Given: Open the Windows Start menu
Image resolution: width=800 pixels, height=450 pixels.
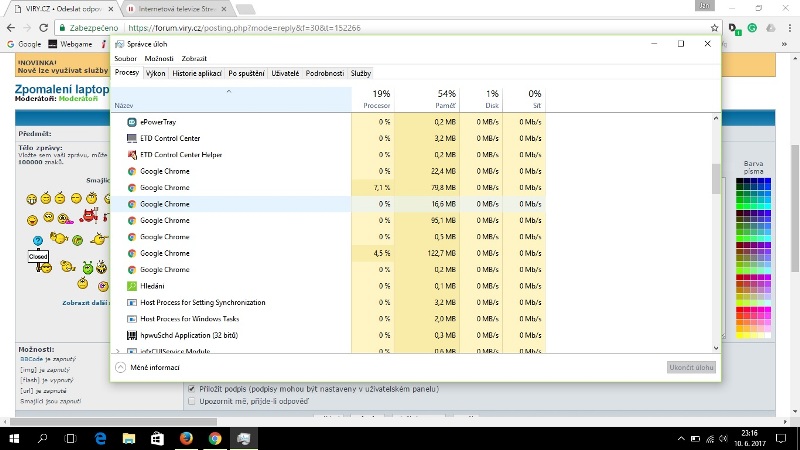Looking at the screenshot, I should (14, 438).
